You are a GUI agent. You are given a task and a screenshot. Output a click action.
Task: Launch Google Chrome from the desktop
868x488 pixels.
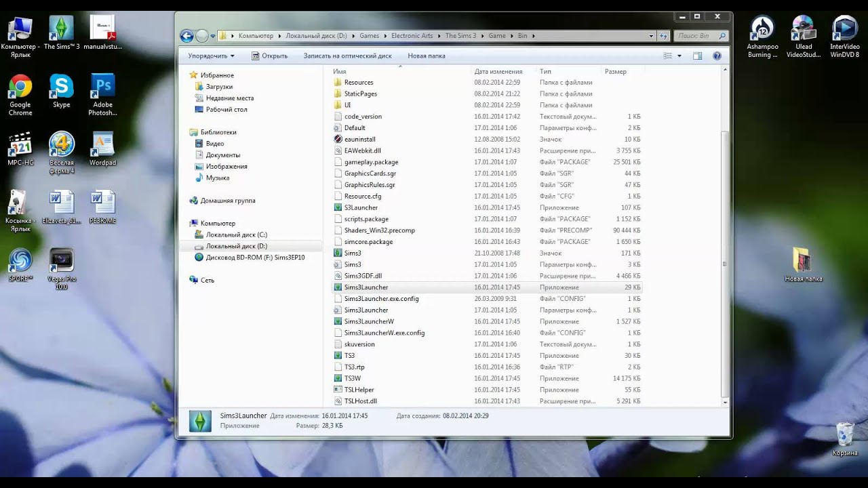click(20, 96)
